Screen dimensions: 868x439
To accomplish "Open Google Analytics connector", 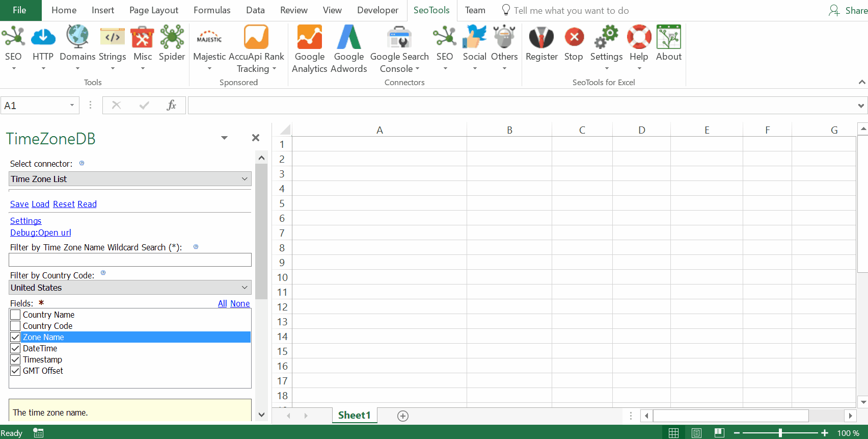I will [x=310, y=37].
